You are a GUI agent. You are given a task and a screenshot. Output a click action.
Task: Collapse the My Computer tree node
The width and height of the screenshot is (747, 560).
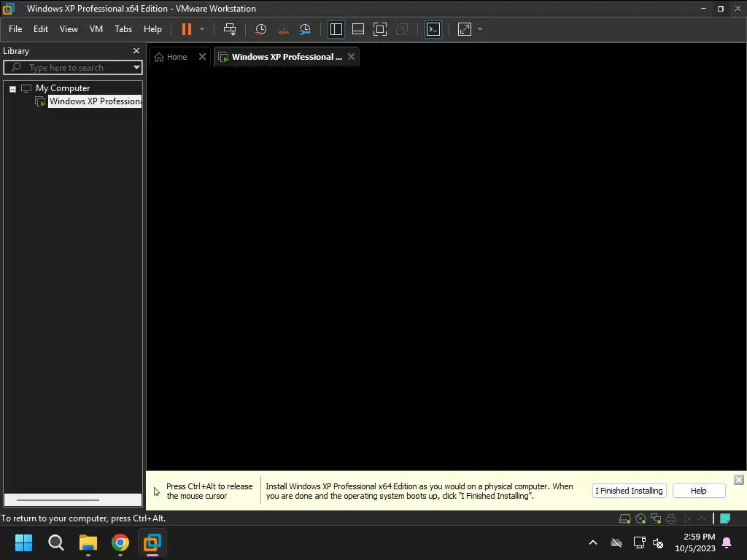13,88
